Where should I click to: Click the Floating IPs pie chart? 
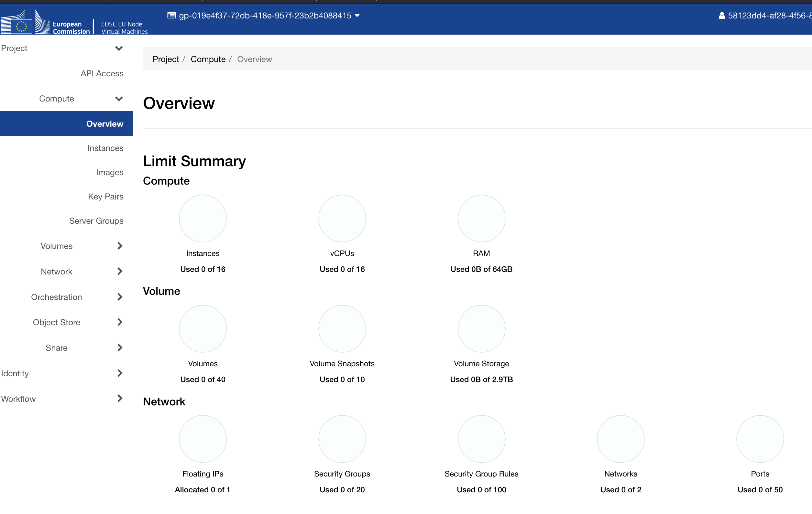203,439
